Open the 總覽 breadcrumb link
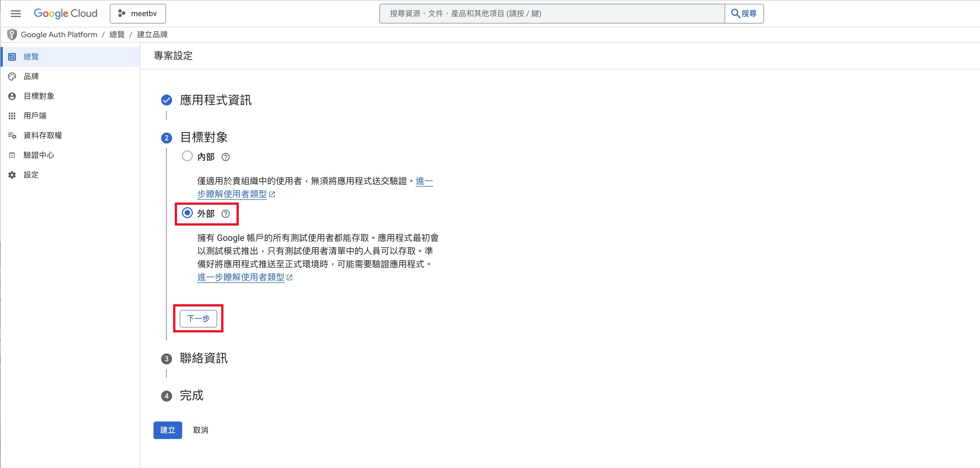980x468 pixels. click(x=117, y=35)
